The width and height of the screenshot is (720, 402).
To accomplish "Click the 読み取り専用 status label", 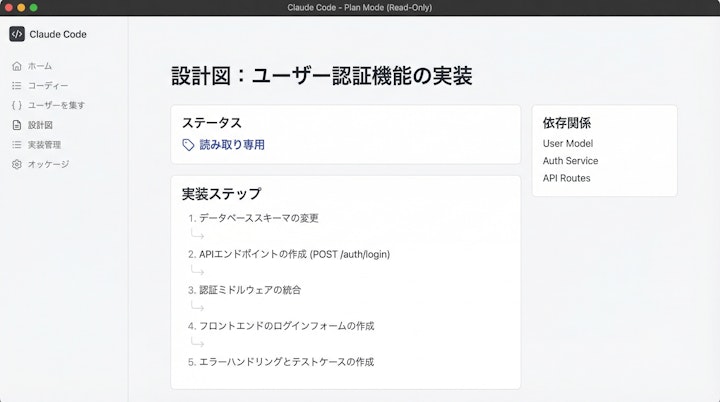I will pos(232,145).
